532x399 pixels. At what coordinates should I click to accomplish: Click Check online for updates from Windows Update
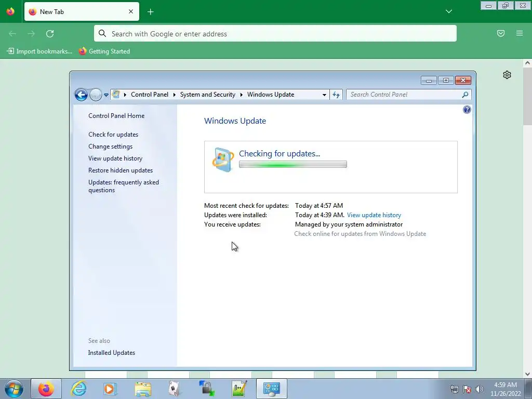pyautogui.click(x=360, y=234)
